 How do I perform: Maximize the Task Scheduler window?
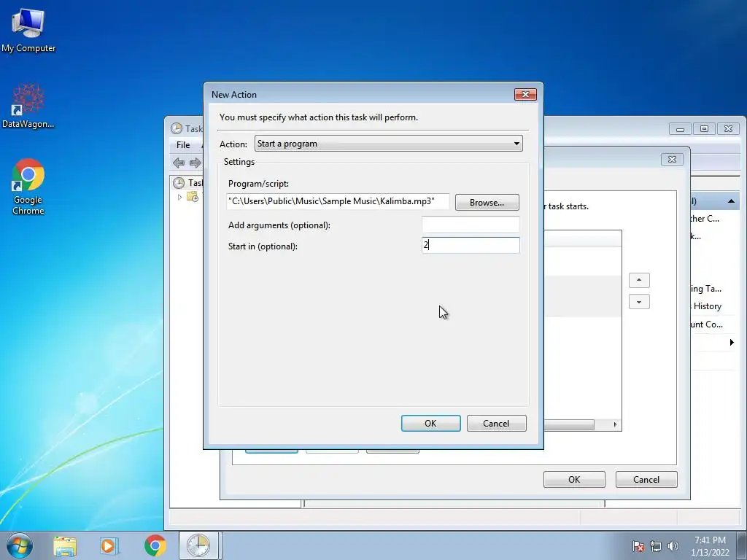coord(704,129)
